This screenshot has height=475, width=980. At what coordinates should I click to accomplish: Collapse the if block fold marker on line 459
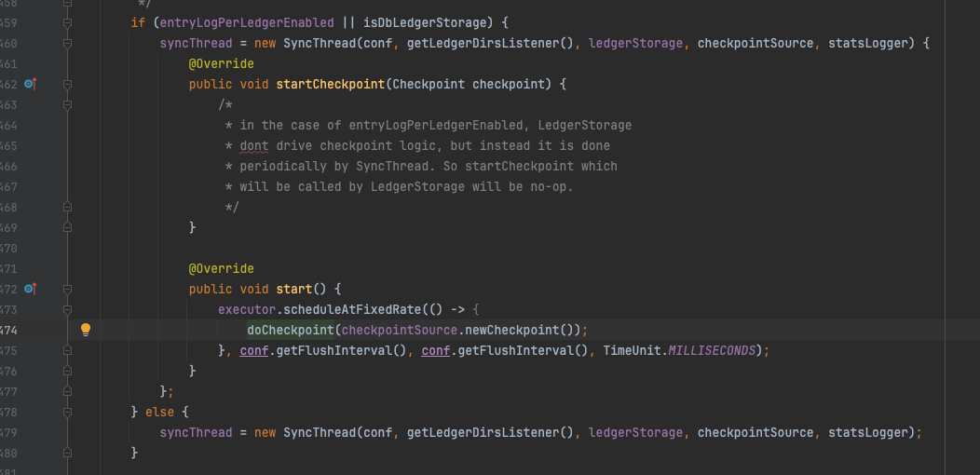coord(67,23)
